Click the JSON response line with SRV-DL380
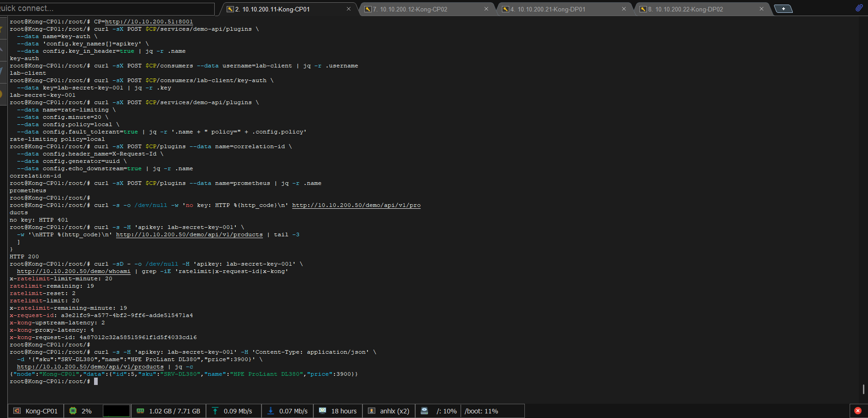Image resolution: width=868 pixels, height=418 pixels. (x=184, y=374)
